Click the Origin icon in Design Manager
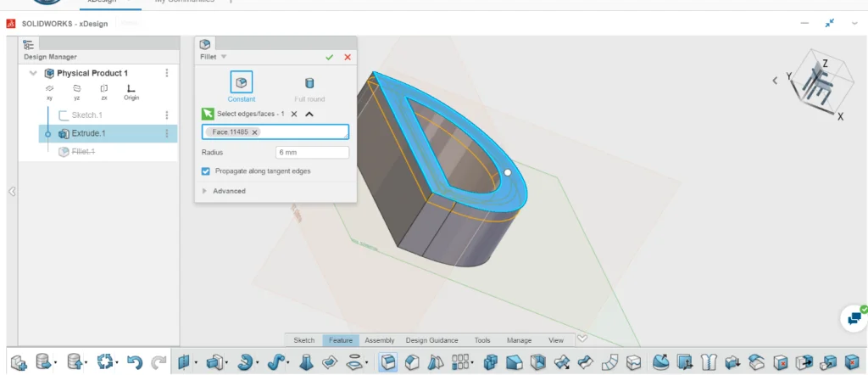The image size is (868, 375). (x=131, y=88)
